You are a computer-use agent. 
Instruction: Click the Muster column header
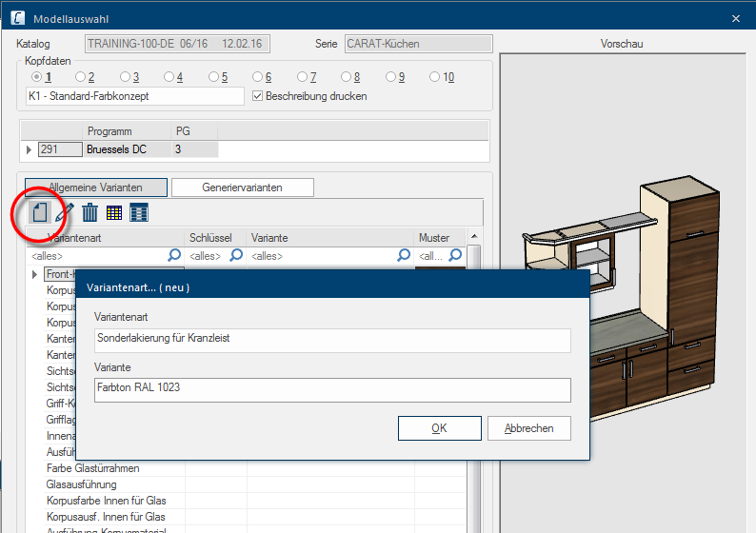coord(440,238)
